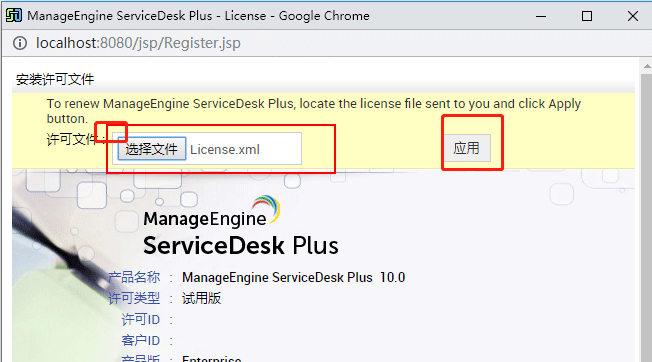Click the 许可文件 field label
The image size is (652, 362).
72,139
